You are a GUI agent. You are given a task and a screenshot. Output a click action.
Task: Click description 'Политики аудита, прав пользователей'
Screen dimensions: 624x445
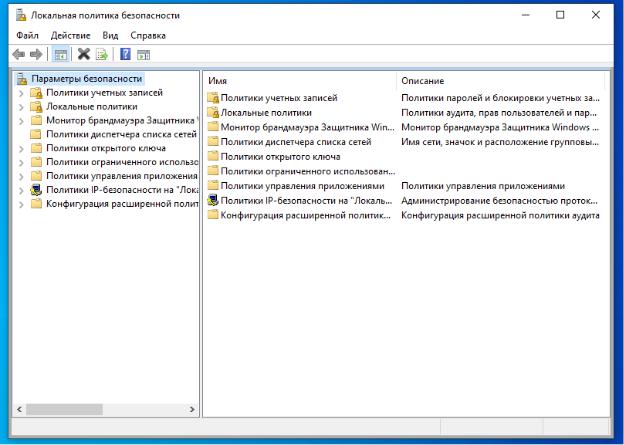click(x=499, y=113)
